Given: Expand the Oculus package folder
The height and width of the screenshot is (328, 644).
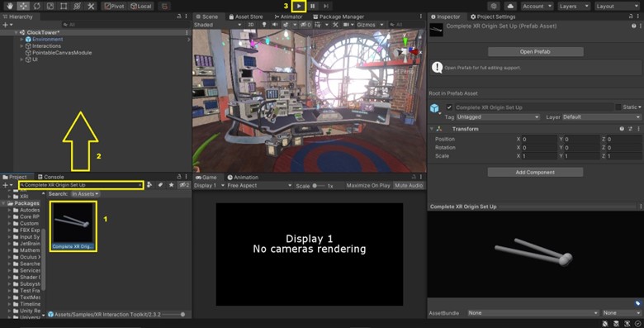Looking at the screenshot, I should pos(10,257).
